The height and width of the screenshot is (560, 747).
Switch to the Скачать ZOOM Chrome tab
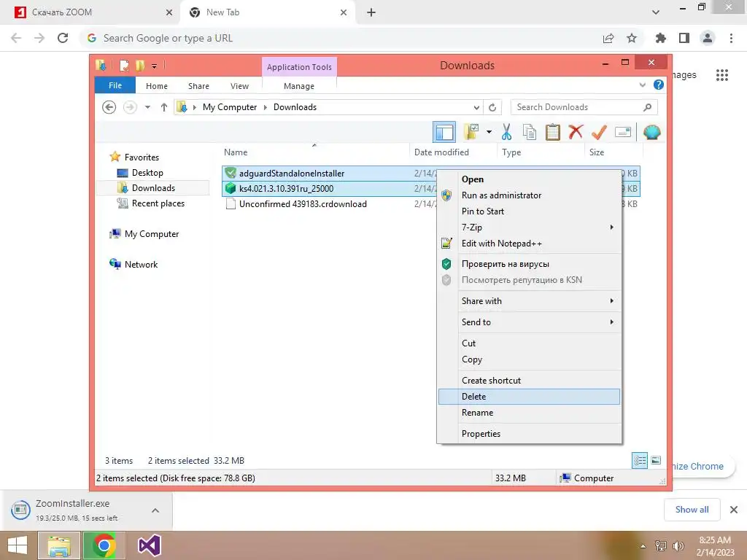[x=90, y=12]
